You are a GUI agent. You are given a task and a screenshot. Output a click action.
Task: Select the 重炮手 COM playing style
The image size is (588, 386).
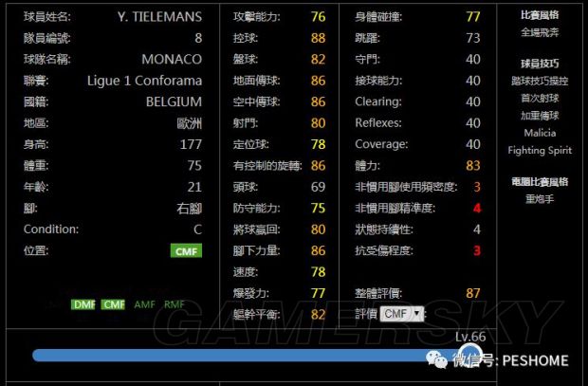pyautogui.click(x=540, y=199)
